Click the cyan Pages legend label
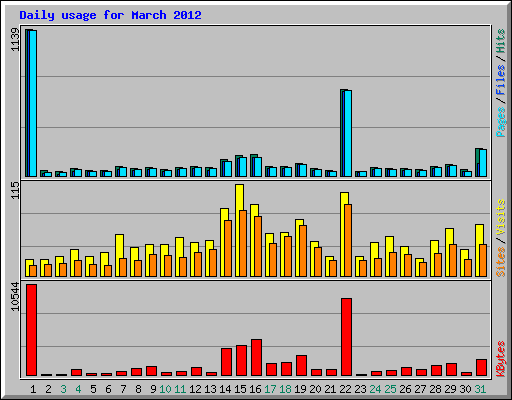 coord(501,122)
